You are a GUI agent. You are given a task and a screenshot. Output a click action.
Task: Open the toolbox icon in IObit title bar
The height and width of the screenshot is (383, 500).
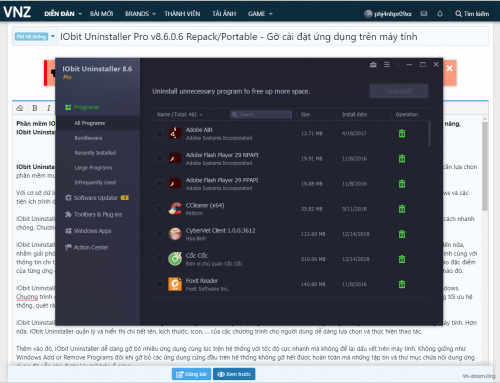pyautogui.click(x=373, y=65)
